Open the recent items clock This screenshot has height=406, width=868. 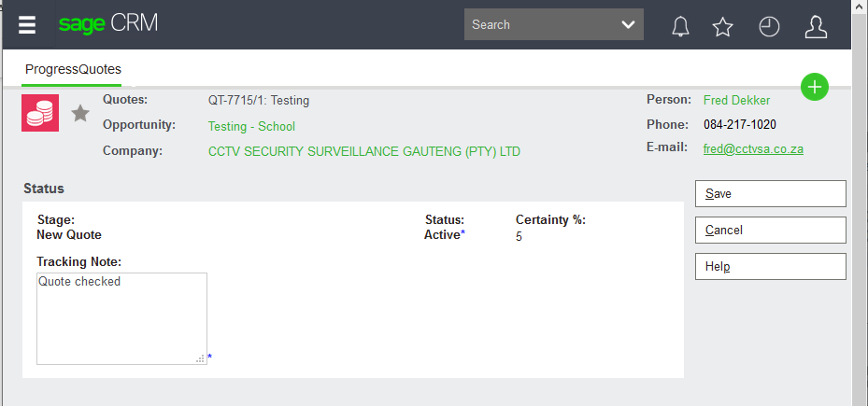coord(769,27)
